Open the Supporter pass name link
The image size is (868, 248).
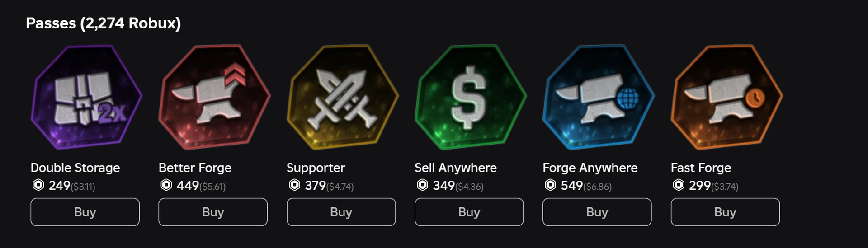[x=316, y=168]
